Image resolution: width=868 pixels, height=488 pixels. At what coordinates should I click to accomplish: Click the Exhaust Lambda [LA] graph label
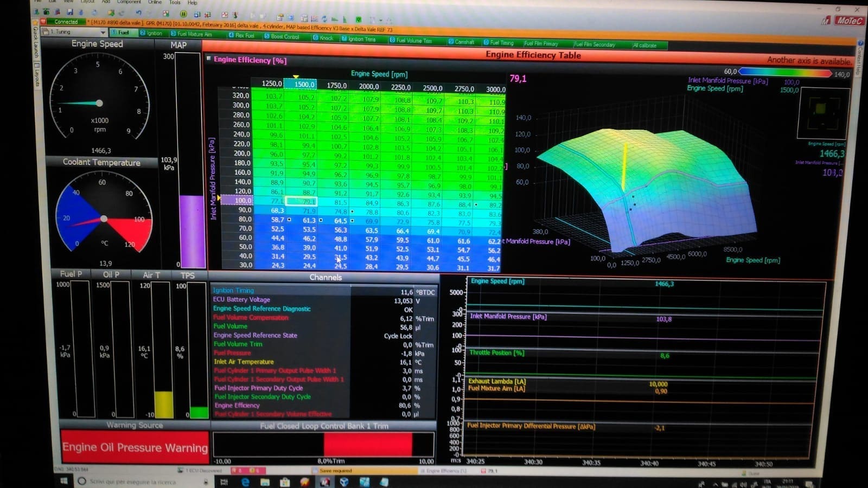pos(497,381)
